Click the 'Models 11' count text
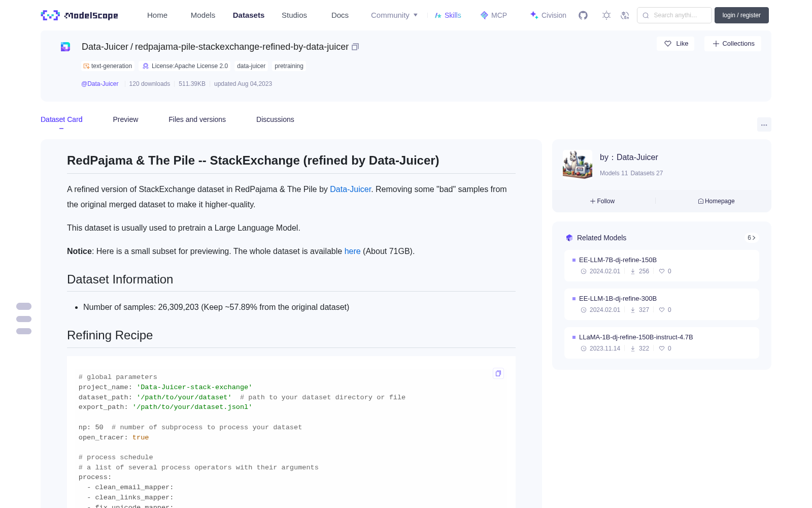 pyautogui.click(x=614, y=173)
